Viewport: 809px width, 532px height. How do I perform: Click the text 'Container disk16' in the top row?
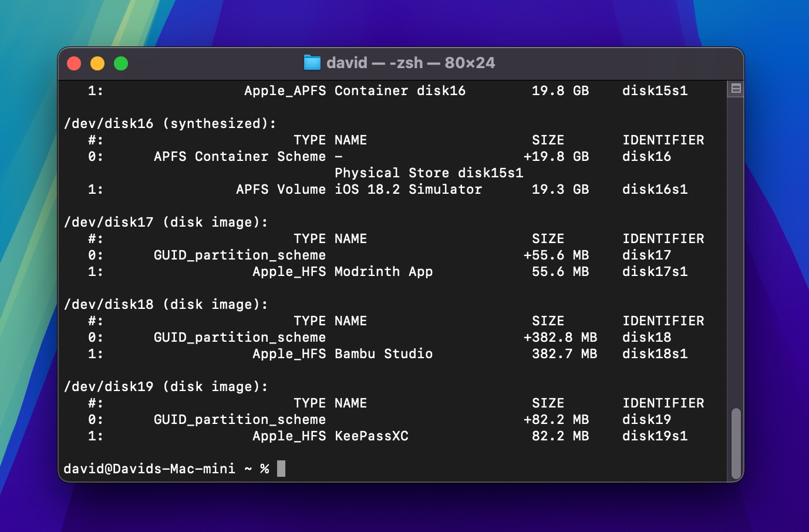(x=400, y=90)
